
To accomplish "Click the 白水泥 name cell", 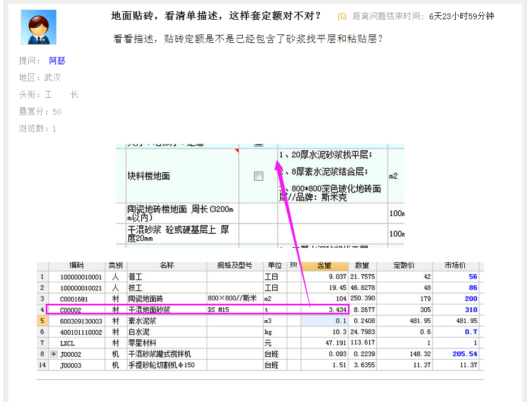I will [x=167, y=332].
